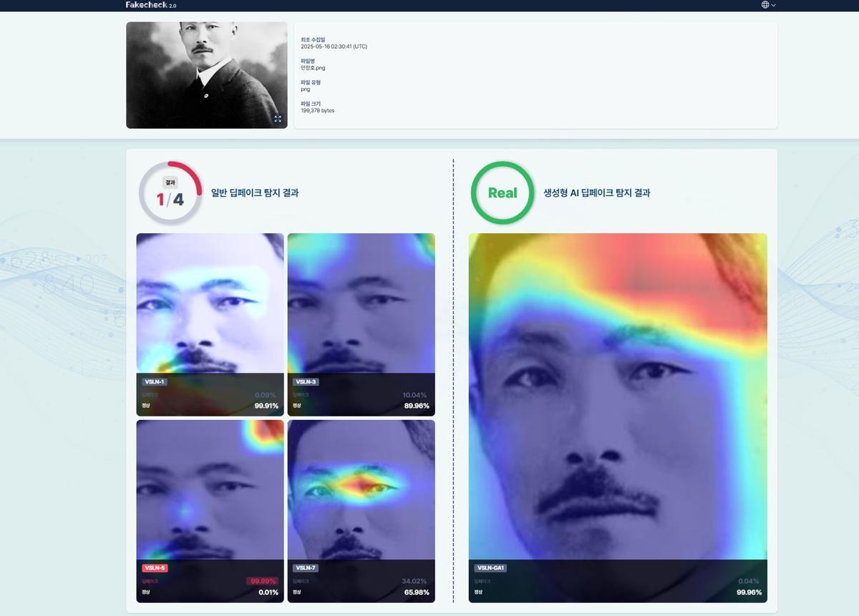
Task: Click the red 99.99% deepfake score
Action: 263,581
